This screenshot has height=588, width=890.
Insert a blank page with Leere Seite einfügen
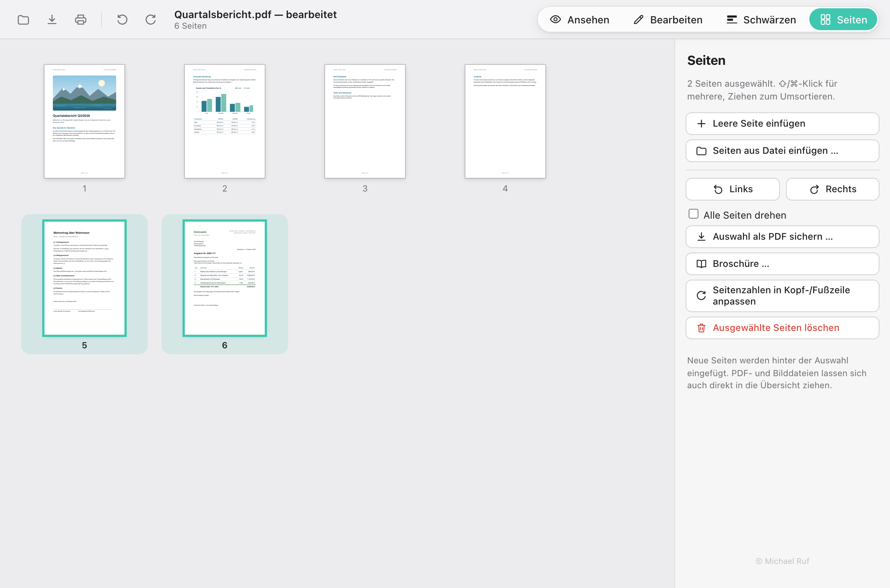tap(782, 124)
